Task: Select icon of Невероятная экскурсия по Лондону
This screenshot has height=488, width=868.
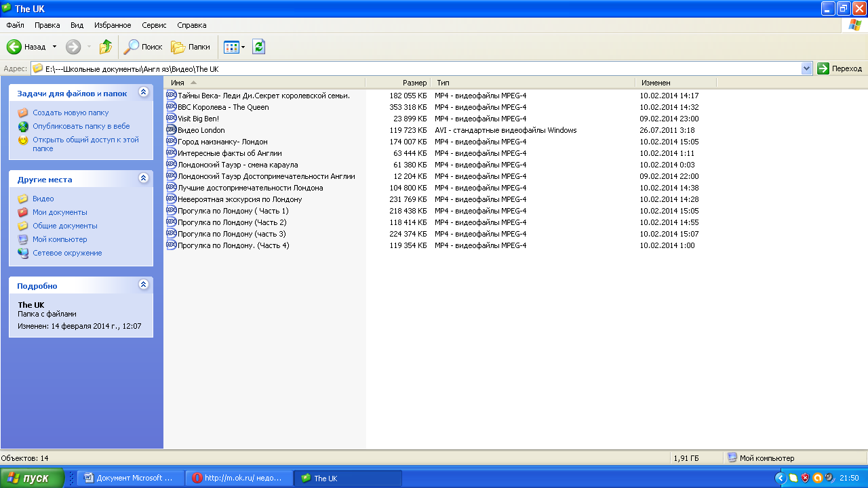Action: [172, 199]
